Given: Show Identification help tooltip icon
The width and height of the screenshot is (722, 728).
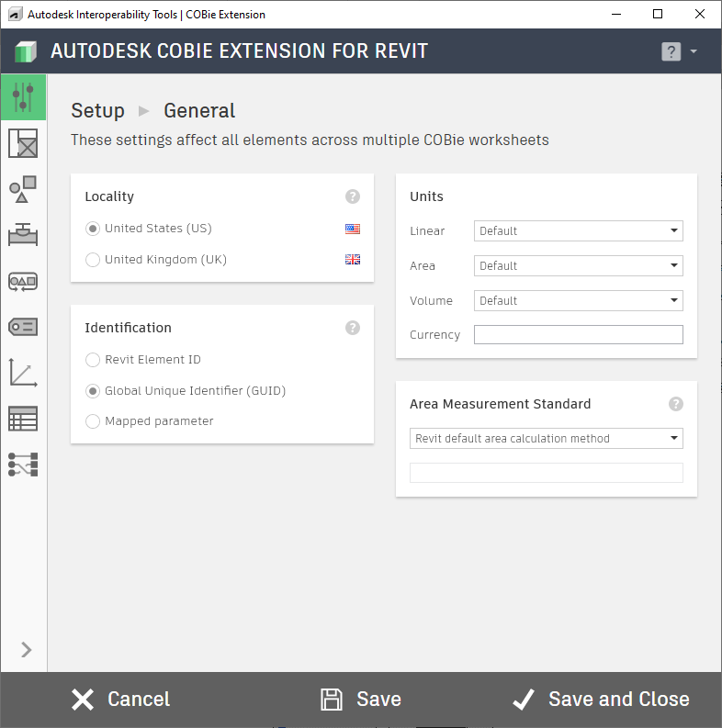Looking at the screenshot, I should [x=353, y=328].
